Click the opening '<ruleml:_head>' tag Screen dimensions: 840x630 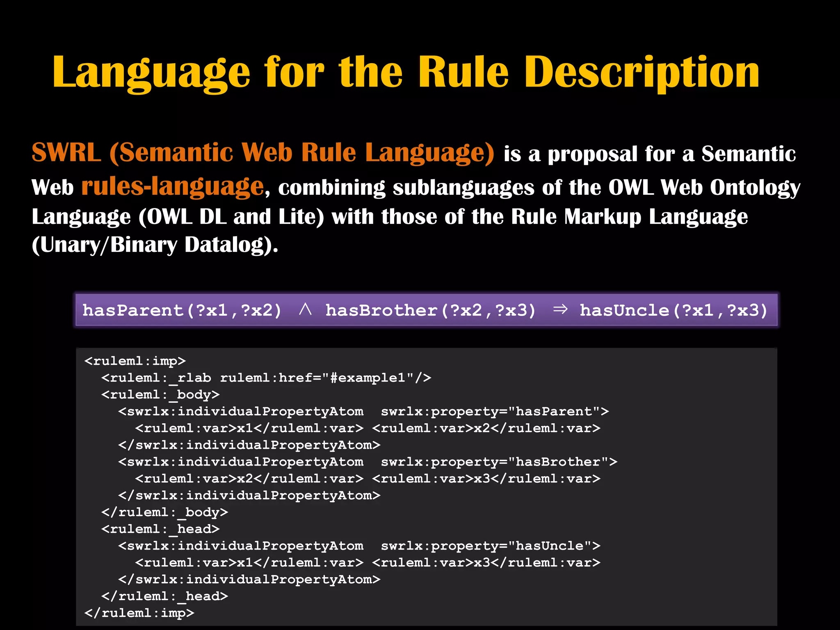pos(160,530)
